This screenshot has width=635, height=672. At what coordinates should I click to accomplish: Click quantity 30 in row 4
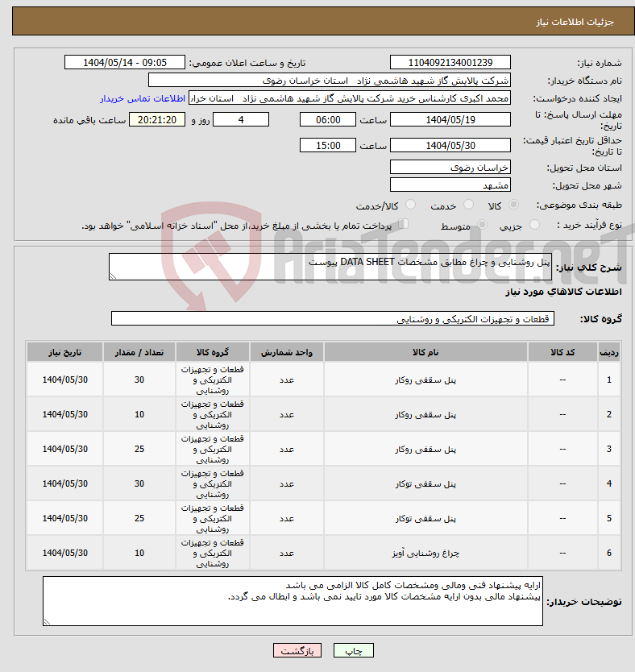point(139,484)
